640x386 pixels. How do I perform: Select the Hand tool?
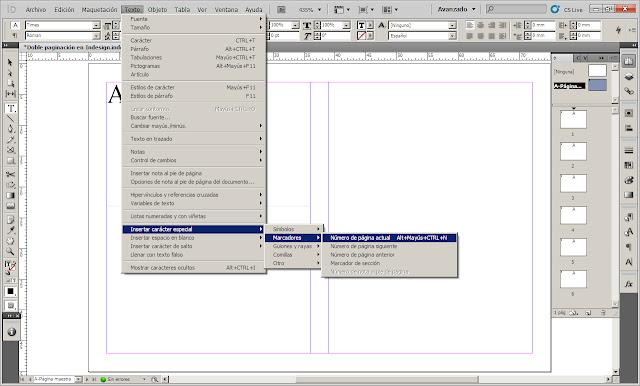pos(11,241)
